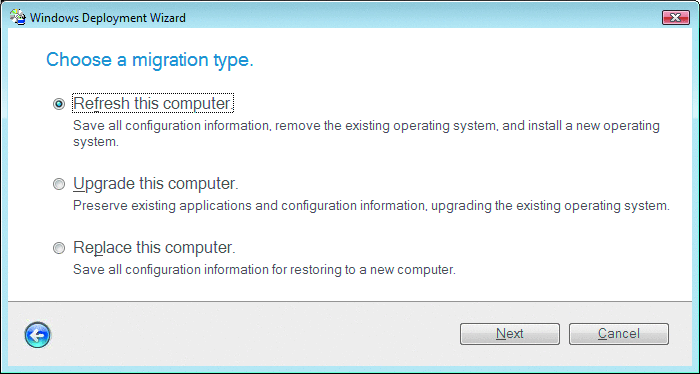Screen dimensions: 700x374
Task: Proceed with the Next button
Action: coord(510,334)
